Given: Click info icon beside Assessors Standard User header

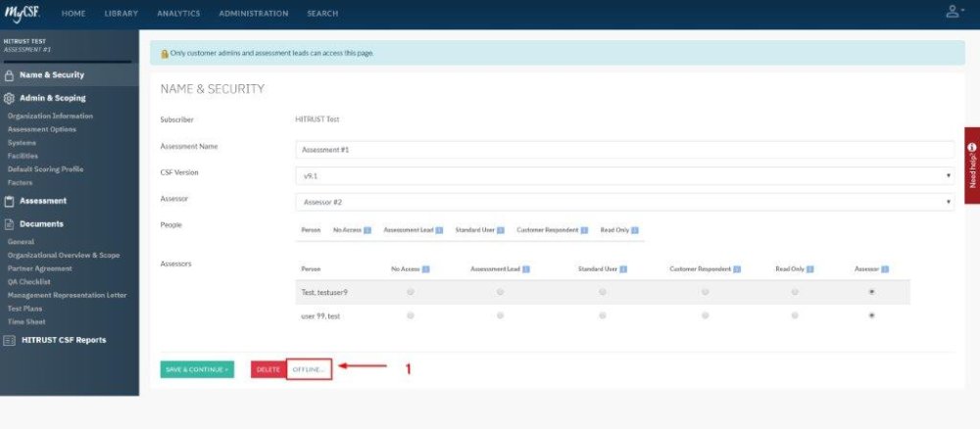Looking at the screenshot, I should point(623,269).
